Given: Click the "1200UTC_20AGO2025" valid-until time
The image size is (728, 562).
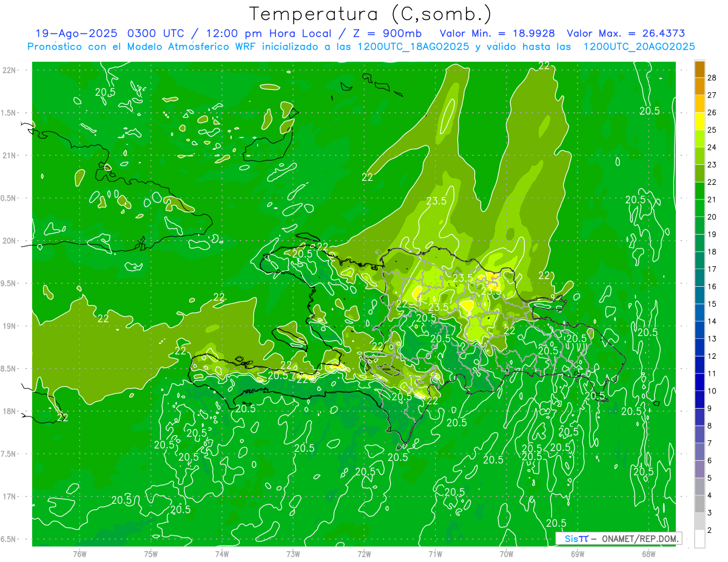Looking at the screenshot, I should (639, 47).
